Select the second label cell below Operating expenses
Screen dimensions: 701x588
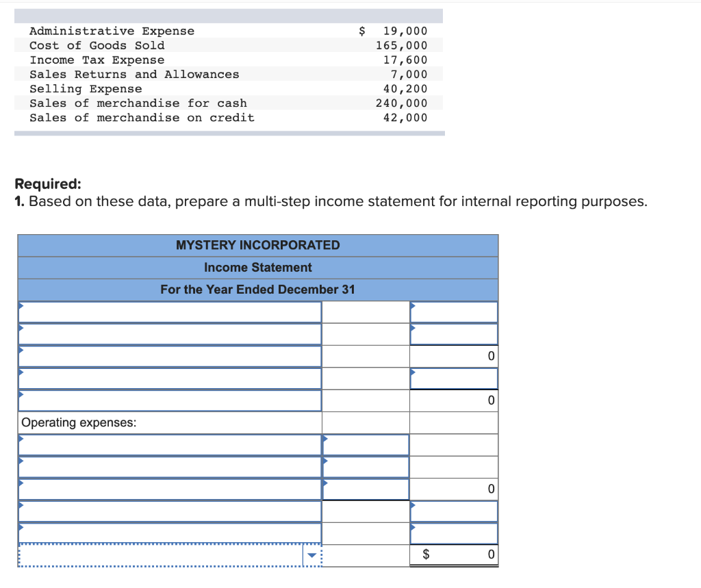[x=170, y=467]
